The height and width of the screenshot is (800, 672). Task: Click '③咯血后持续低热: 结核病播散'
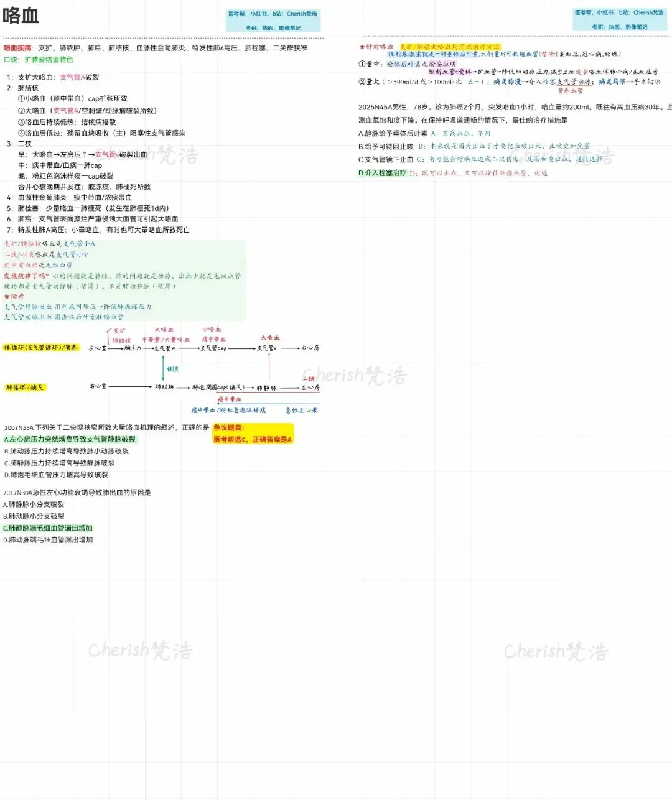click(x=67, y=122)
